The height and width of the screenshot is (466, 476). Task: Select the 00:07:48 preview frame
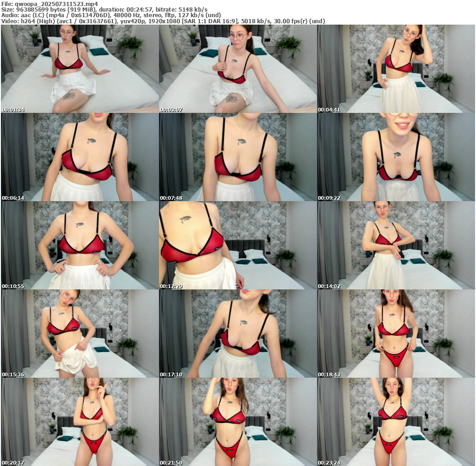238,157
